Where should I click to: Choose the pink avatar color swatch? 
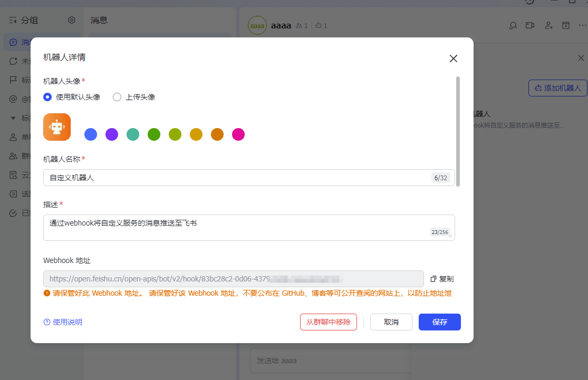click(238, 134)
